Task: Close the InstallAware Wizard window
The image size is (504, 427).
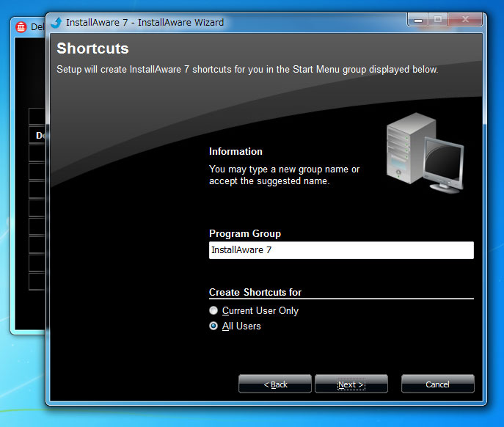Action: pos(465,20)
